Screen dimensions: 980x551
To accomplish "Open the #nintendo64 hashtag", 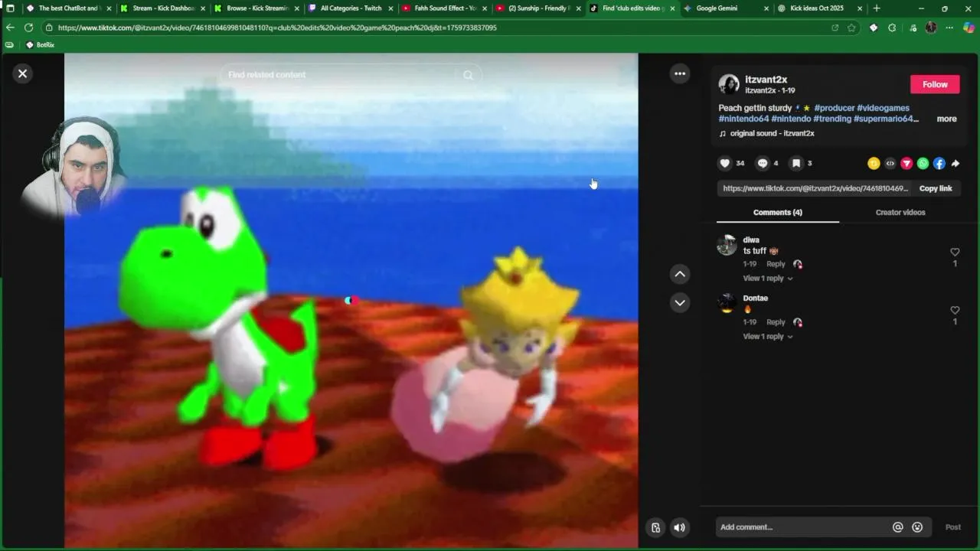I will (743, 119).
